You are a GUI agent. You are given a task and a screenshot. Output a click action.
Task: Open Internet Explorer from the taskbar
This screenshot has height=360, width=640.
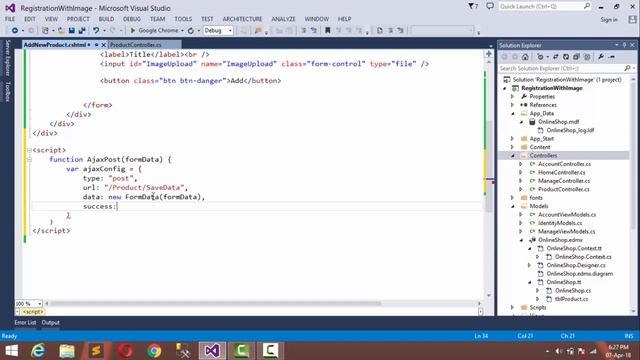tap(38, 351)
